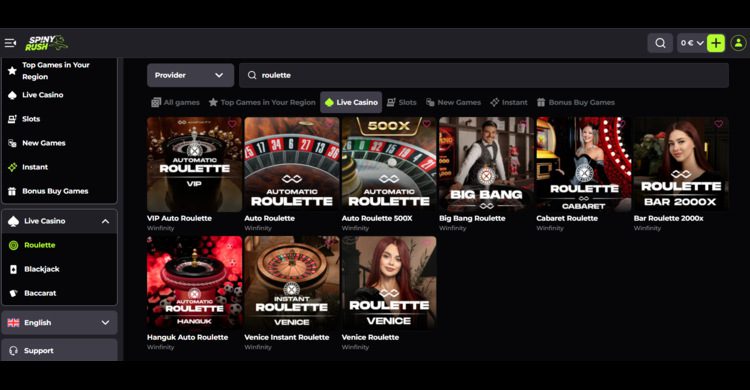Expand the 0 € balance dropdown
The width and height of the screenshot is (750, 390).
click(692, 43)
